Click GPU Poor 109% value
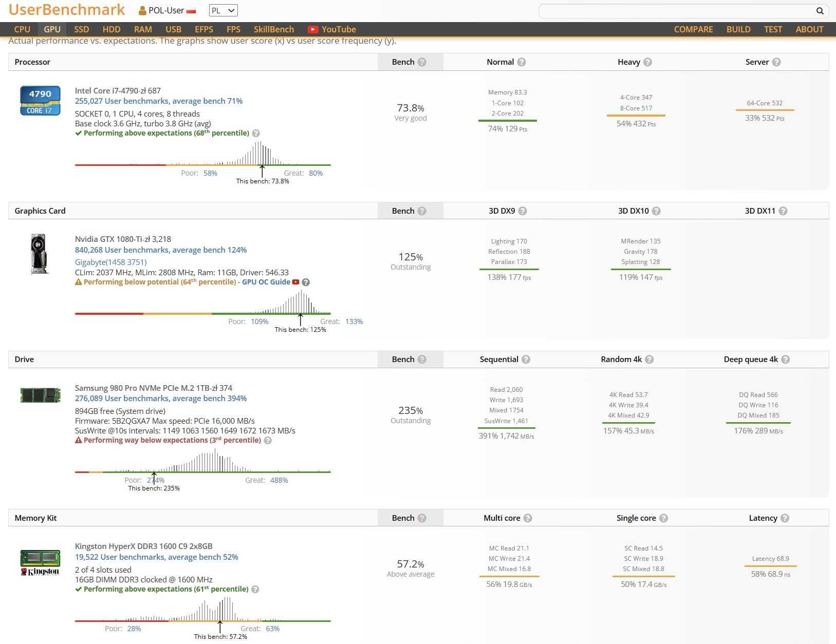This screenshot has width=836, height=644. point(259,322)
